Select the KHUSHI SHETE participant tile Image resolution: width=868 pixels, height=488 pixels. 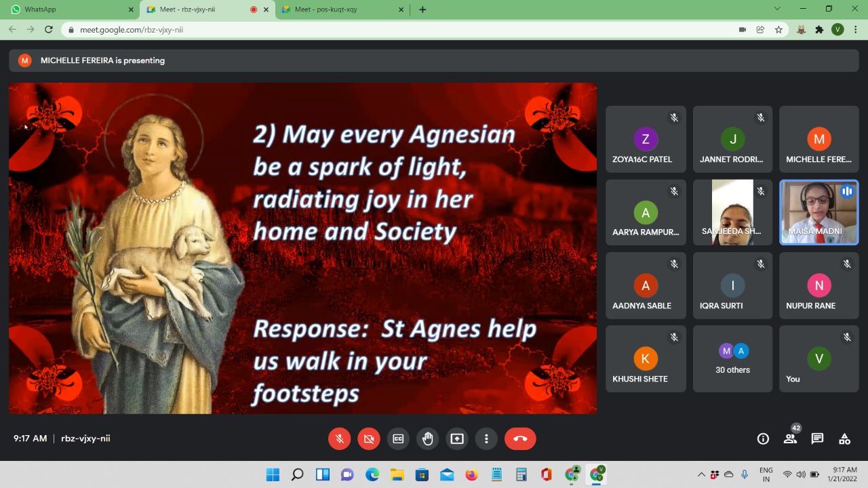[x=646, y=359]
